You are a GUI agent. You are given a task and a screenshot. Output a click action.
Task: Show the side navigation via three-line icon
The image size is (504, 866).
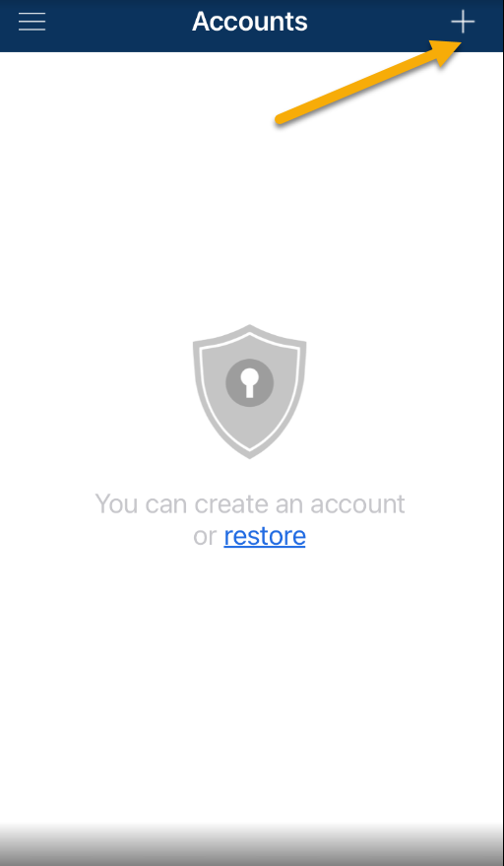32,22
